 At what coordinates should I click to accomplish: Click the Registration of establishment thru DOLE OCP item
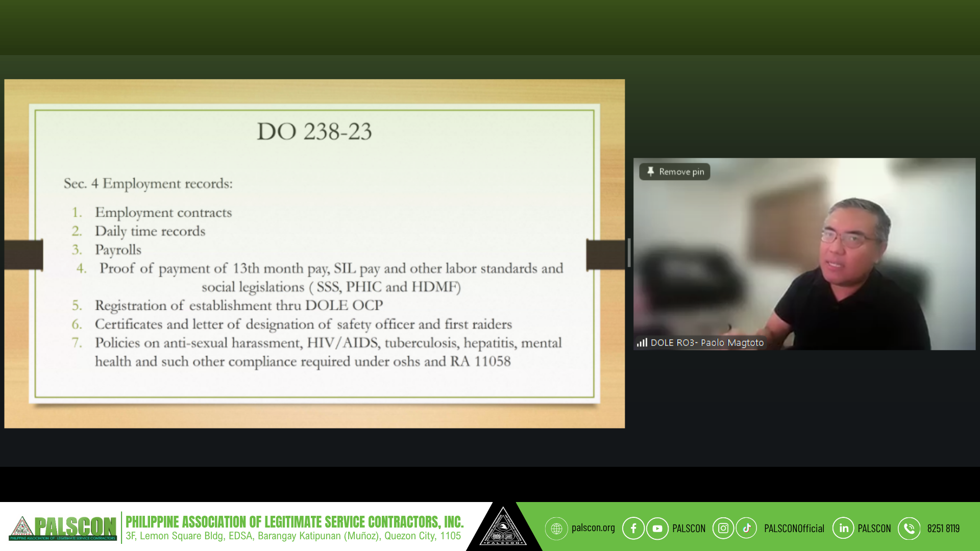pyautogui.click(x=239, y=306)
